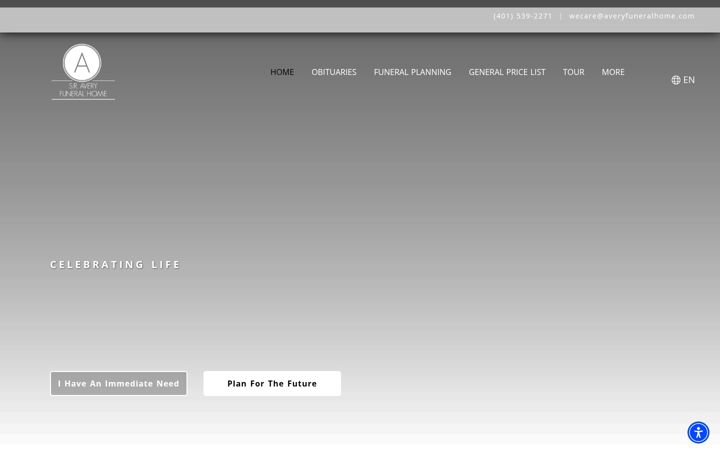Click the Celebrating Life heading text
This screenshot has width=720, height=450.
pos(115,264)
